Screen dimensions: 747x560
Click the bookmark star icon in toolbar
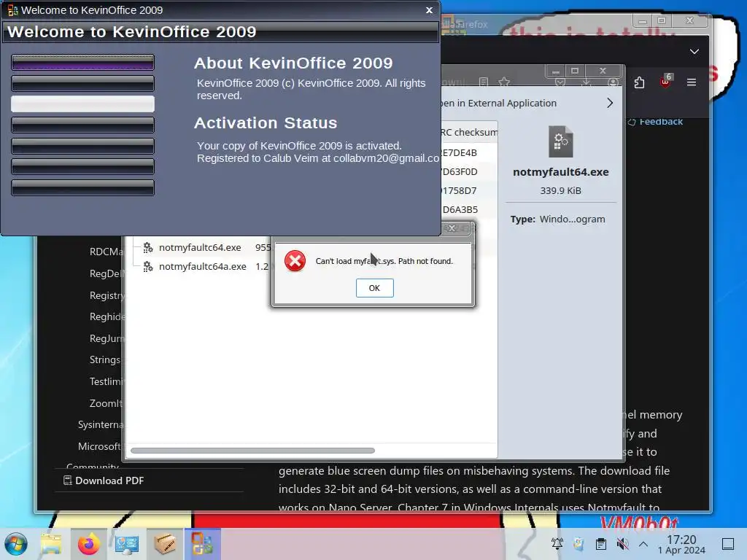click(x=504, y=82)
